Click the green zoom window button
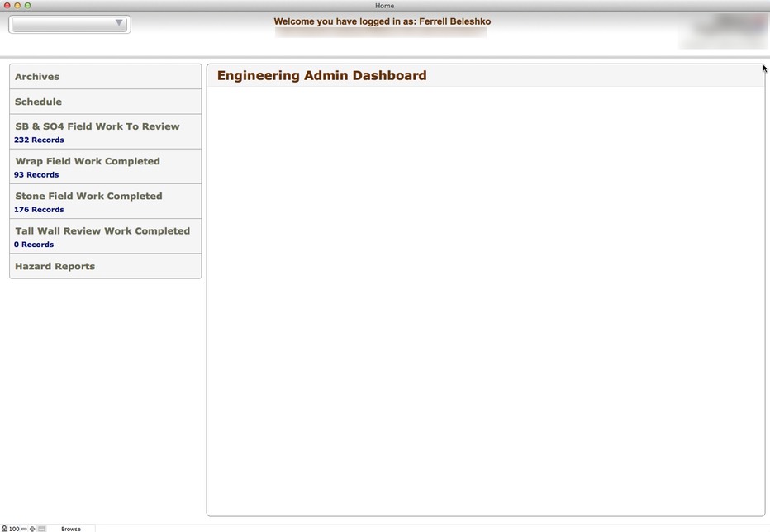 (27, 6)
